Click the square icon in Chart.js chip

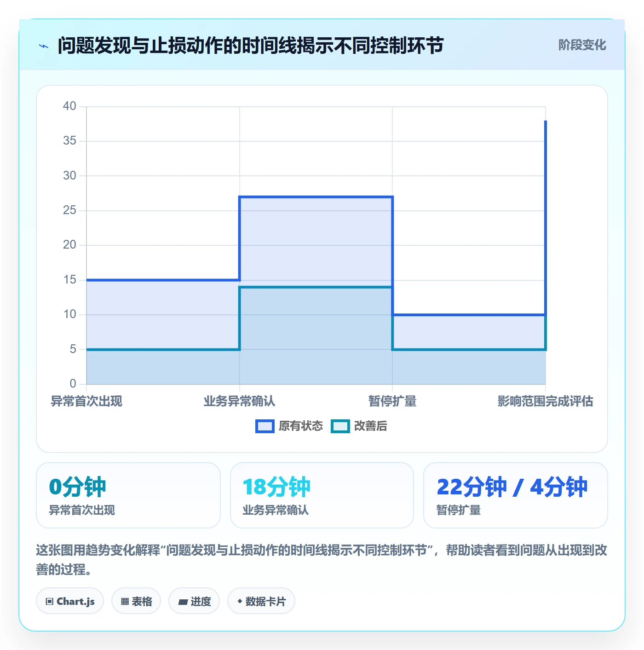50,602
